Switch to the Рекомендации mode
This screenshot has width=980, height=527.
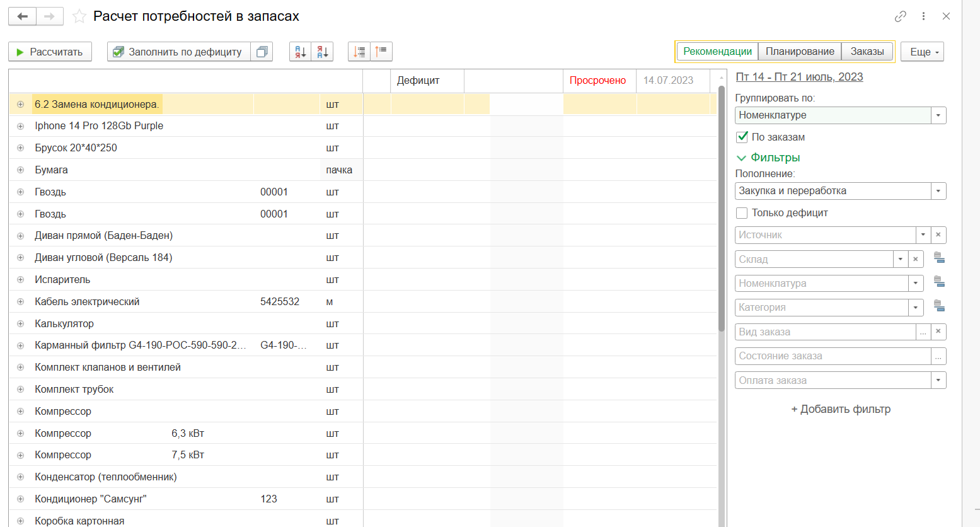pos(717,52)
